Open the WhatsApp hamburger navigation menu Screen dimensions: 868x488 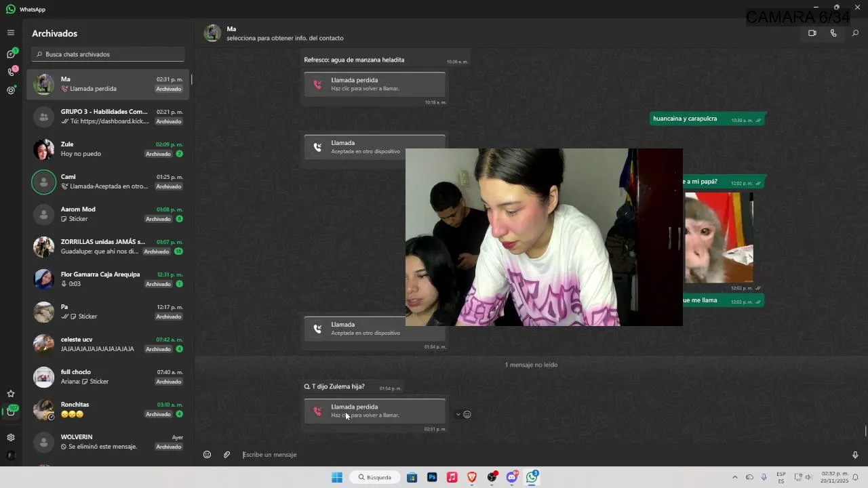11,33
